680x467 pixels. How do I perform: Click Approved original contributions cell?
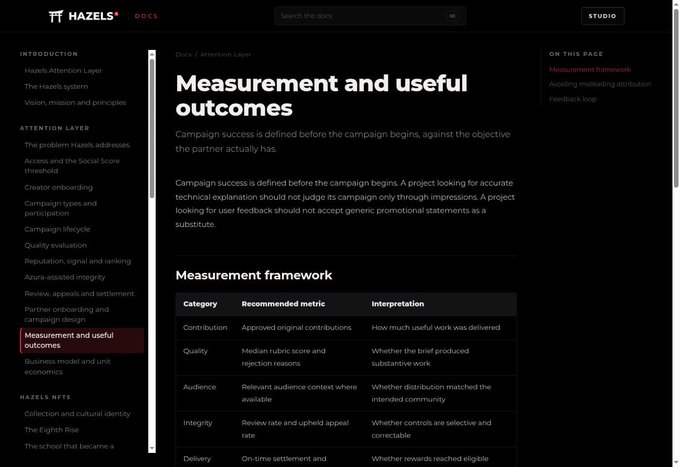pyautogui.click(x=297, y=327)
